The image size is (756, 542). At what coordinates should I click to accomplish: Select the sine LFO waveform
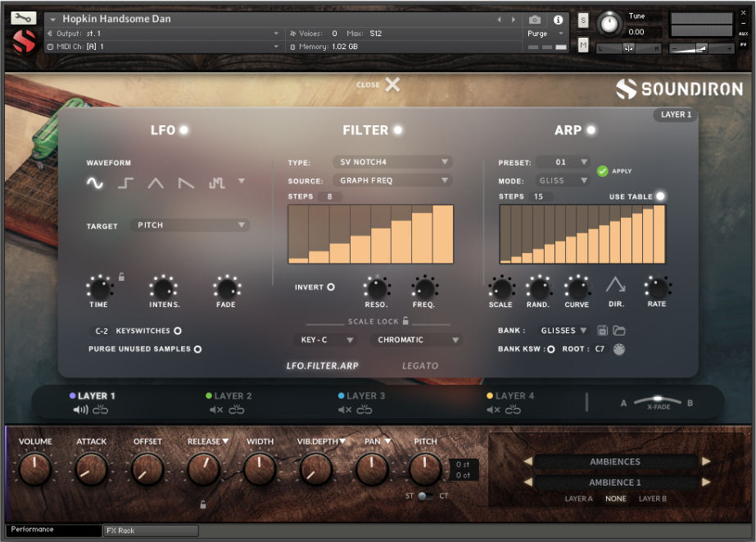point(94,183)
